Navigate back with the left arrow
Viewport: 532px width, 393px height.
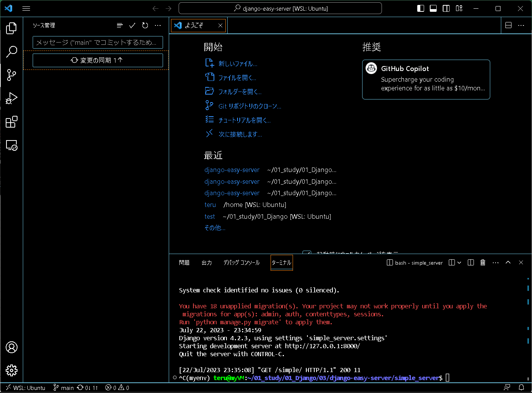155,8
